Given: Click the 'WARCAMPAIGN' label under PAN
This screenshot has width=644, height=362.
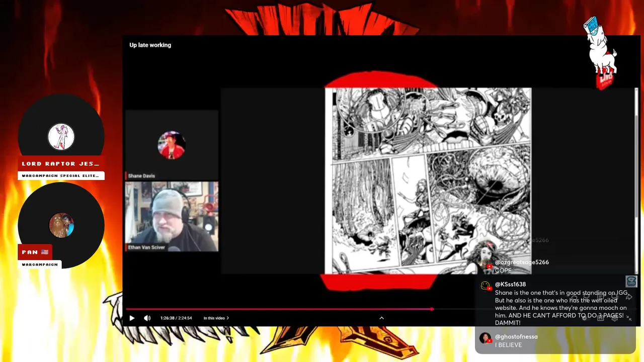Looking at the screenshot, I should point(40,264).
